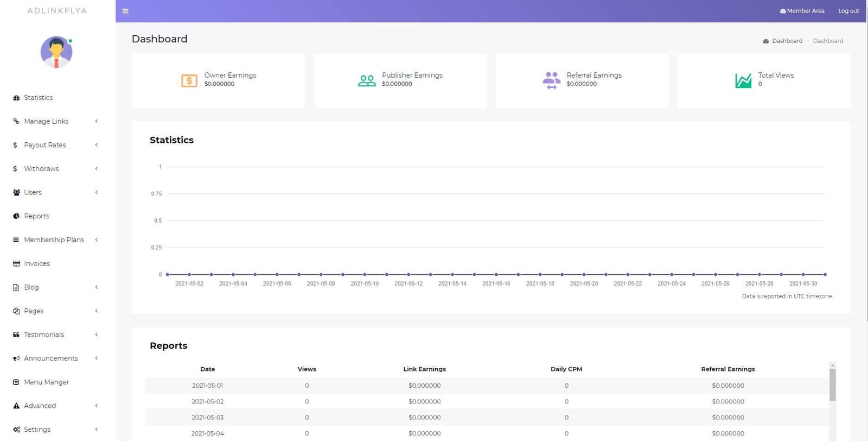Image resolution: width=868 pixels, height=441 pixels.
Task: Open the Announcements sidebar menu
Action: tap(50, 358)
